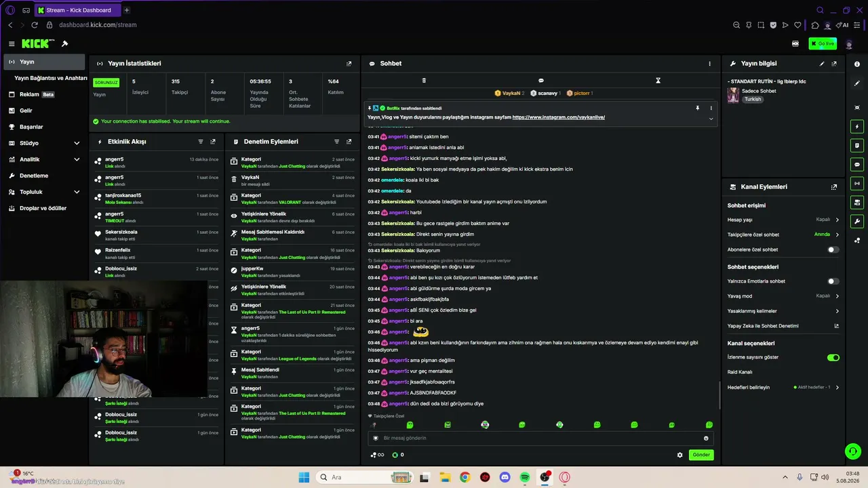The height and width of the screenshot is (488, 868).
Task: Click the hourglass icon in chat toolbar
Action: tap(658, 81)
